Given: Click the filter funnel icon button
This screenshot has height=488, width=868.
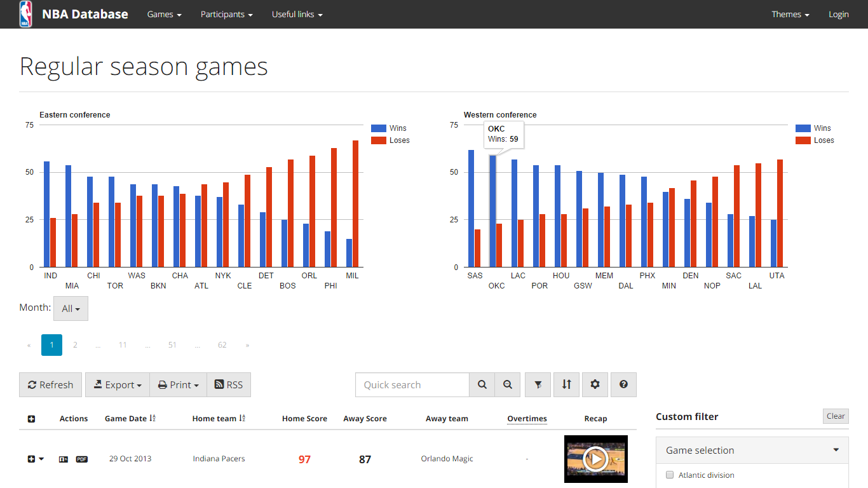Looking at the screenshot, I should [x=538, y=384].
